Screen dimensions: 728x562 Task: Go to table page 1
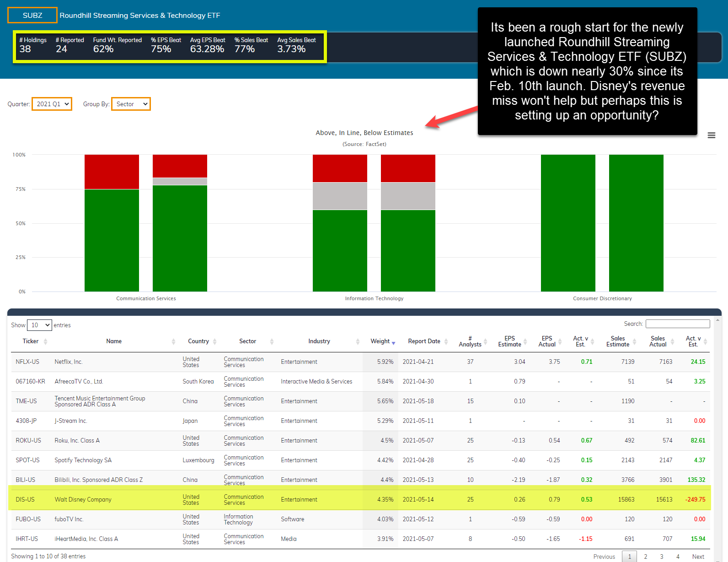click(x=629, y=557)
